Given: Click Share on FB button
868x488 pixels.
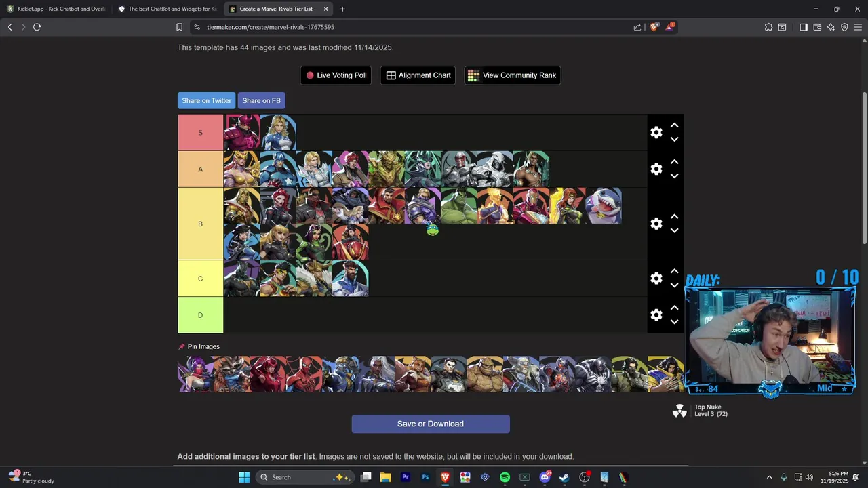Looking at the screenshot, I should (261, 100).
